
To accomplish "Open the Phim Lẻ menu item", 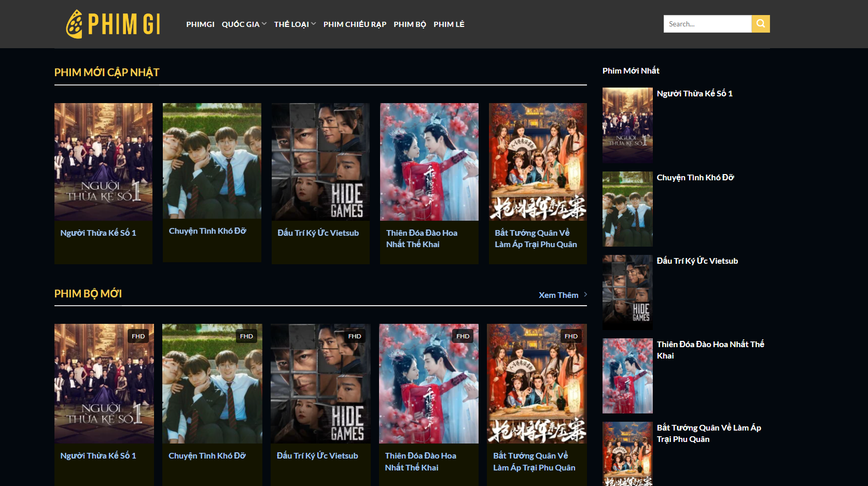I will 449,24.
